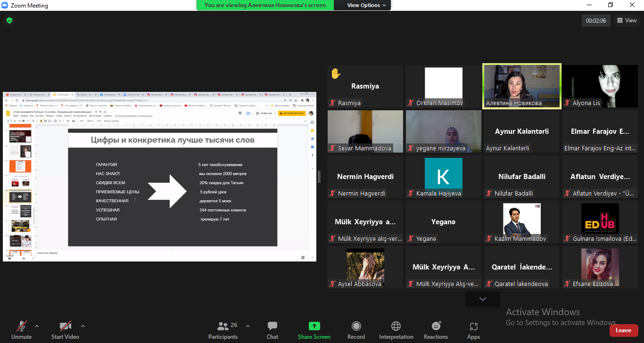
Task: Open the Chat panel
Action: click(272, 330)
